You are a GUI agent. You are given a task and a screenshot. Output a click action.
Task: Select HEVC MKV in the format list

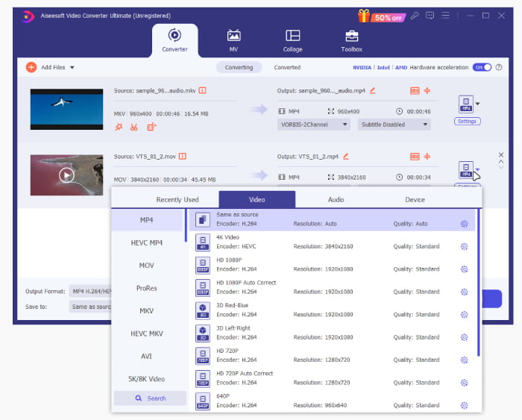(x=146, y=333)
